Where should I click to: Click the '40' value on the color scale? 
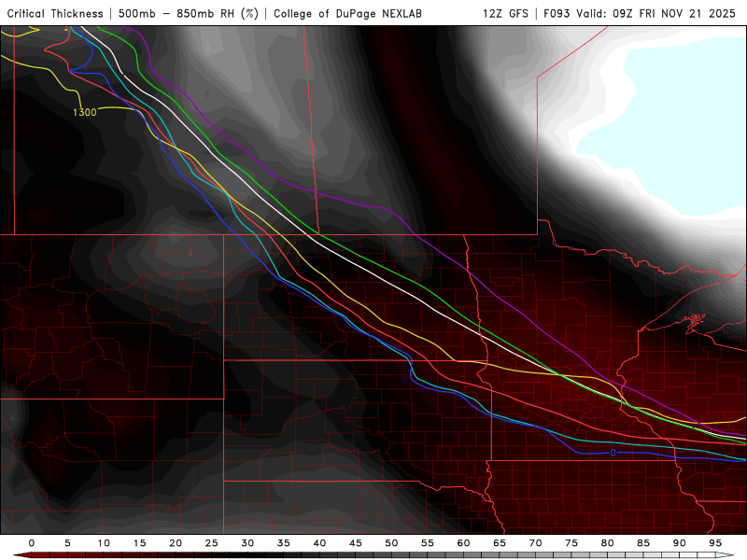coord(319,543)
